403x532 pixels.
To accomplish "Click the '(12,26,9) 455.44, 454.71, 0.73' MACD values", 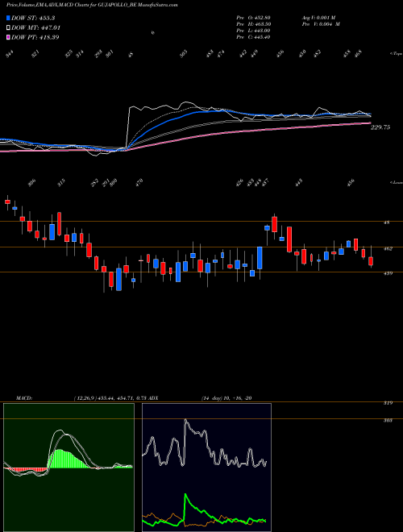I will pyautogui.click(x=110, y=398).
